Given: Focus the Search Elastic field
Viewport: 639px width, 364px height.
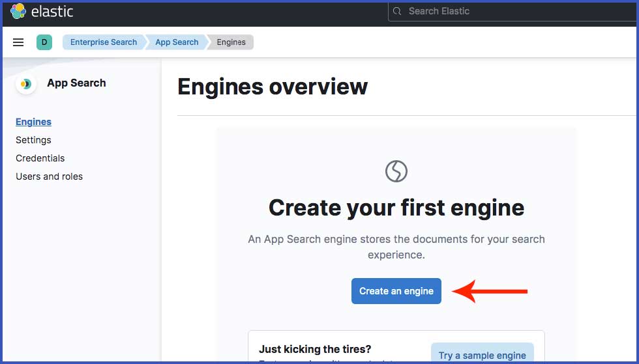Looking at the screenshot, I should [x=514, y=12].
